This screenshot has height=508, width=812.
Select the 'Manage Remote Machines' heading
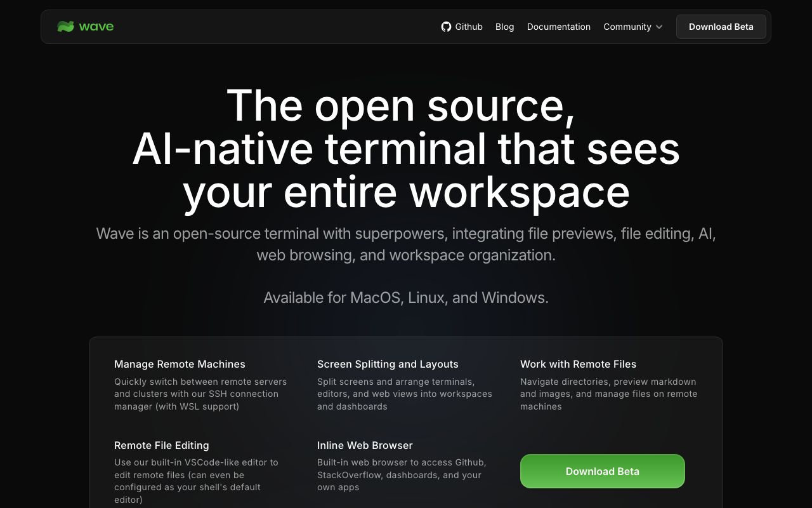[x=180, y=364]
